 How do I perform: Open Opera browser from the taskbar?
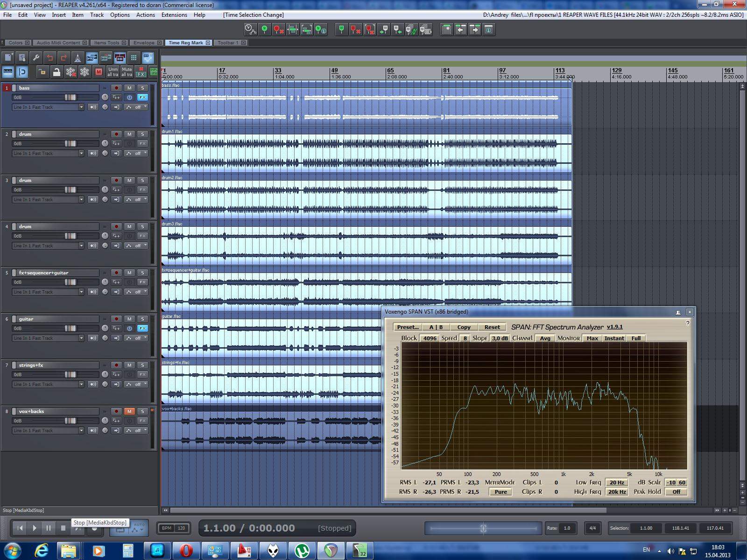pyautogui.click(x=186, y=551)
